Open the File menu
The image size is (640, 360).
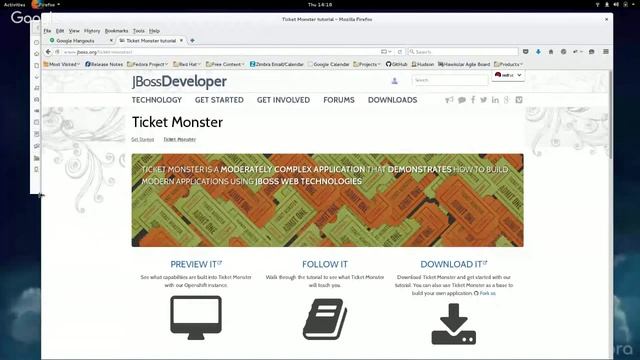click(47, 31)
